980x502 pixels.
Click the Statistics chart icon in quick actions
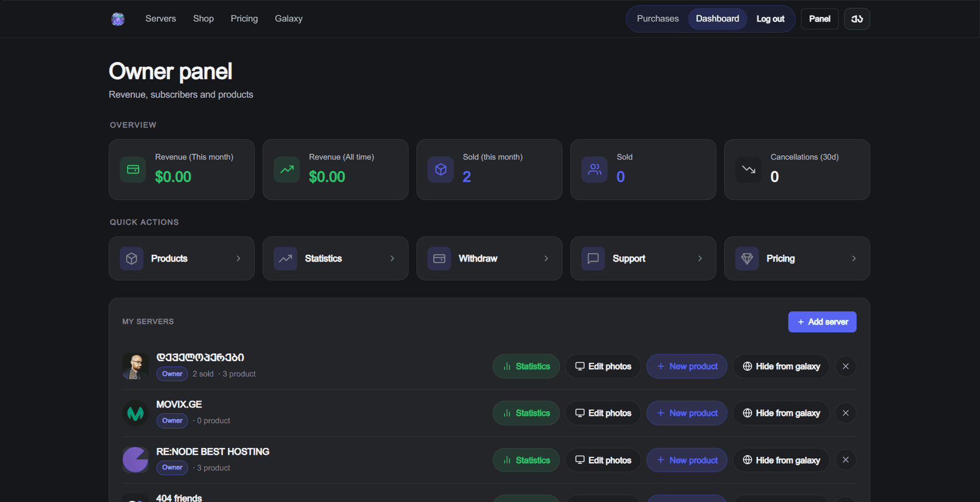285,258
